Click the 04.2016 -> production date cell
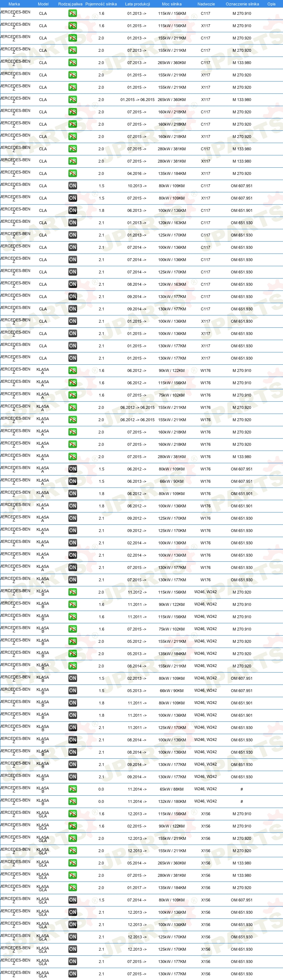 click(x=137, y=173)
